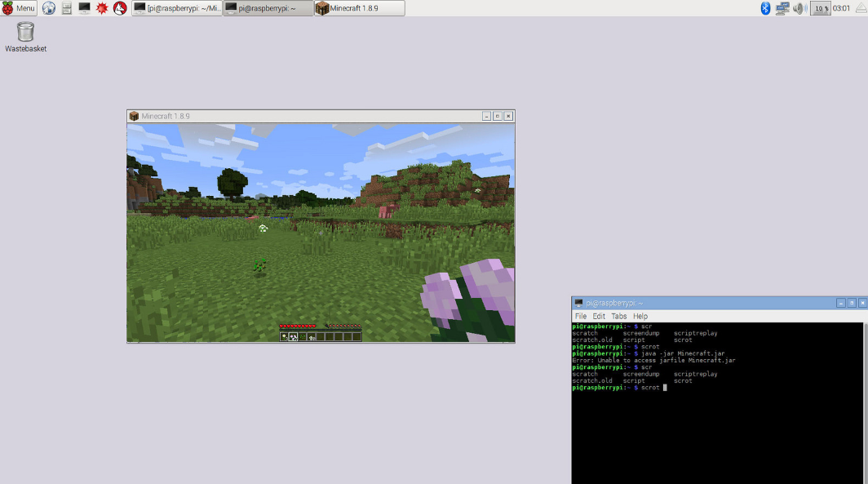Close the pi@raspberrypi terminal window

coord(862,303)
